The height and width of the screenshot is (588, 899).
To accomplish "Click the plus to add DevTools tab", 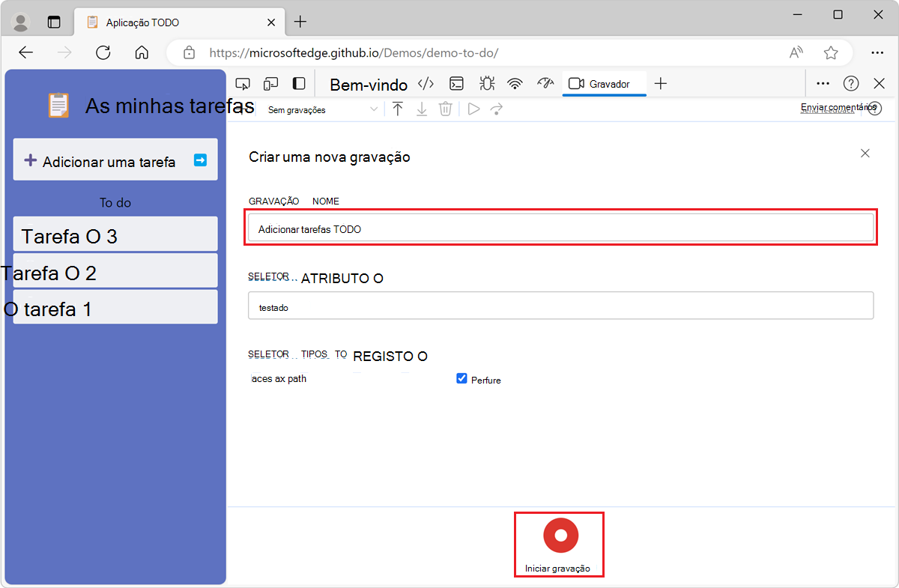I will click(x=660, y=83).
